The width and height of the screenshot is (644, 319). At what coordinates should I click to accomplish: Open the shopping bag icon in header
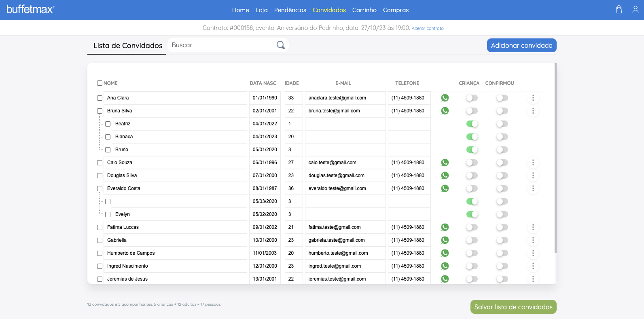619,10
